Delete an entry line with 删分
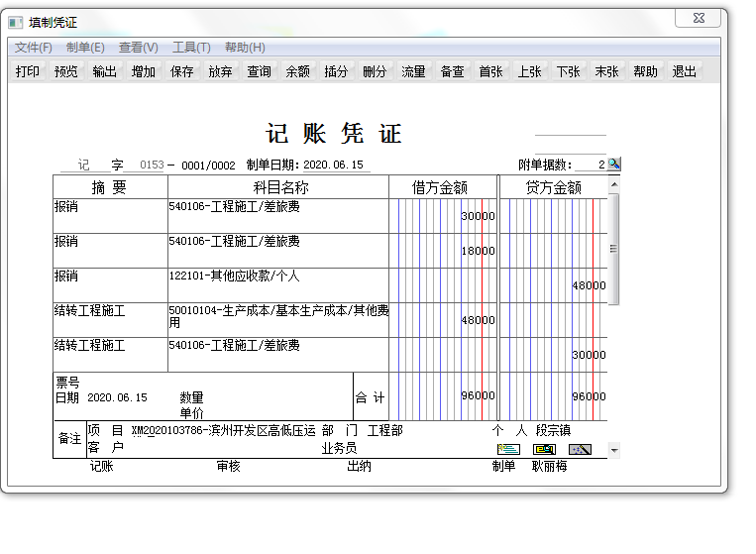Viewport: 756px width, 554px height. pyautogui.click(x=375, y=71)
